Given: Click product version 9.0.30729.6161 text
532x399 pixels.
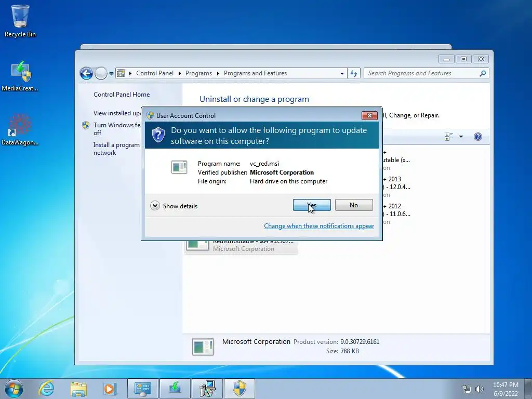Looking at the screenshot, I should (x=360, y=342).
